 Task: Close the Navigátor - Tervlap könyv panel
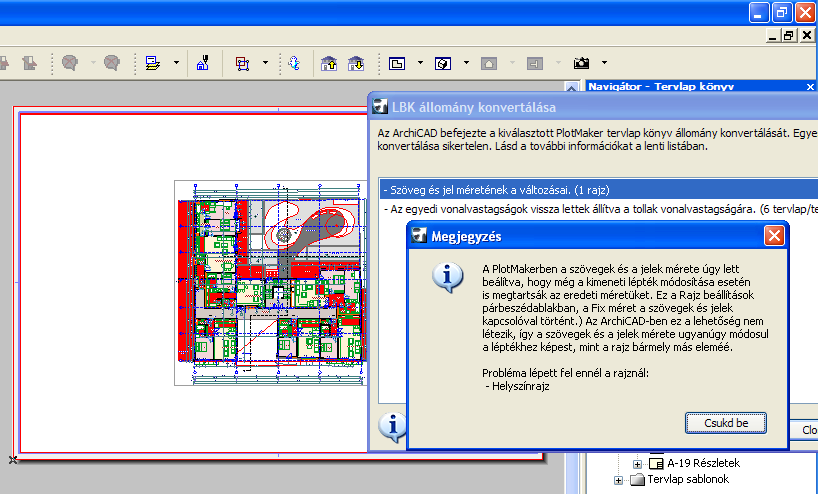(x=810, y=87)
